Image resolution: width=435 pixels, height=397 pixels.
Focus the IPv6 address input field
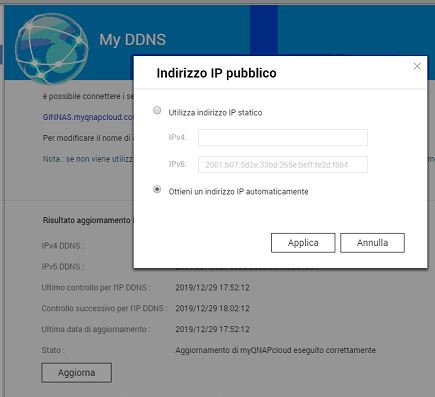tap(283, 164)
